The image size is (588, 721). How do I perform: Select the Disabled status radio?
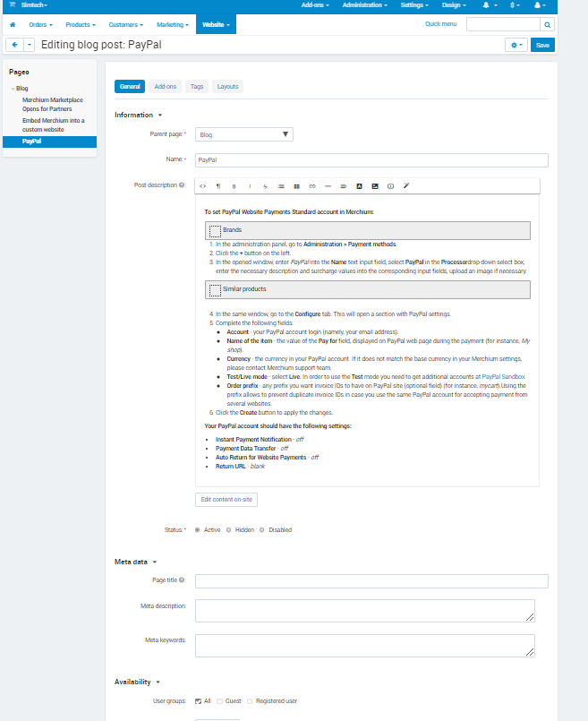tap(262, 530)
